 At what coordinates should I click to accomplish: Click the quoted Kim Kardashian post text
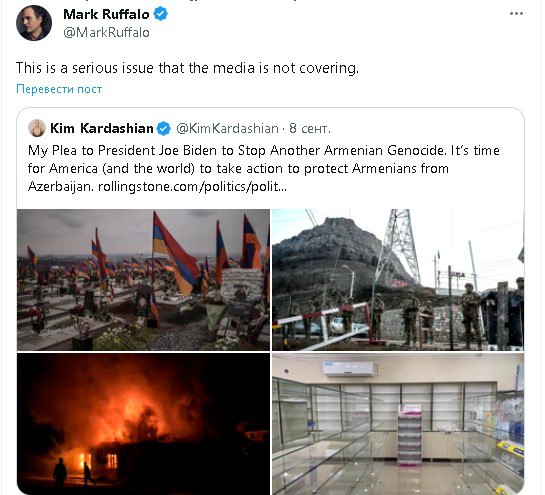pos(264,169)
